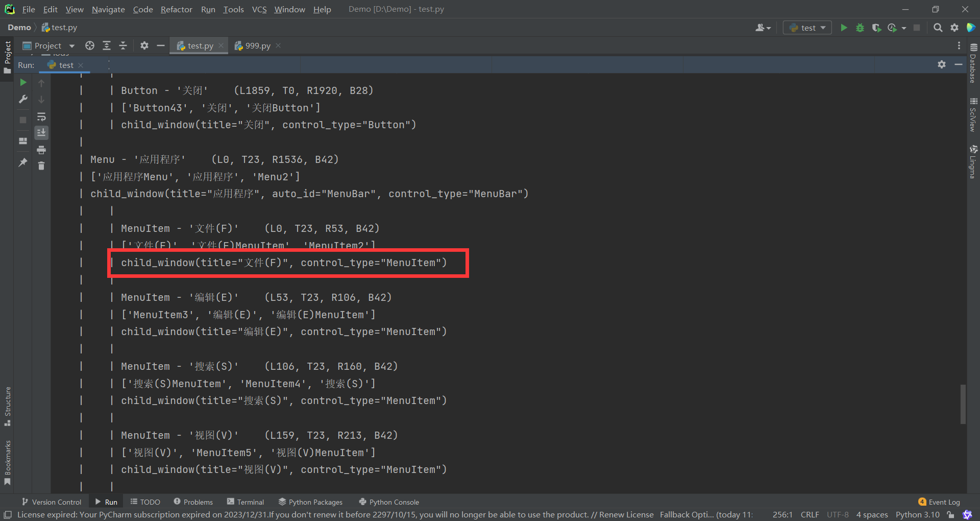Click the locate file crosshair icon in the Project toolbar

pyautogui.click(x=90, y=45)
